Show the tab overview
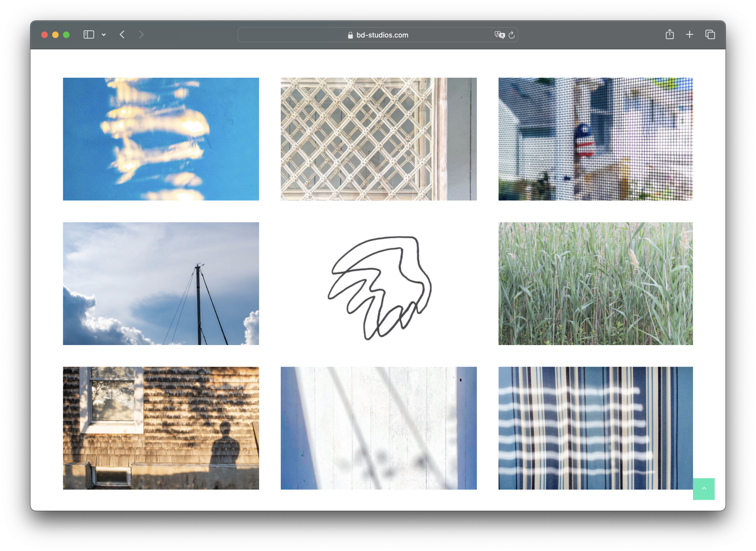Viewport: 756px width, 551px height. pos(710,34)
